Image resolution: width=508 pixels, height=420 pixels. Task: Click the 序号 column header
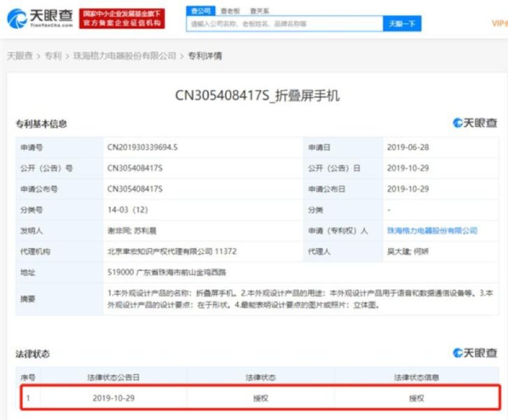pos(28,377)
